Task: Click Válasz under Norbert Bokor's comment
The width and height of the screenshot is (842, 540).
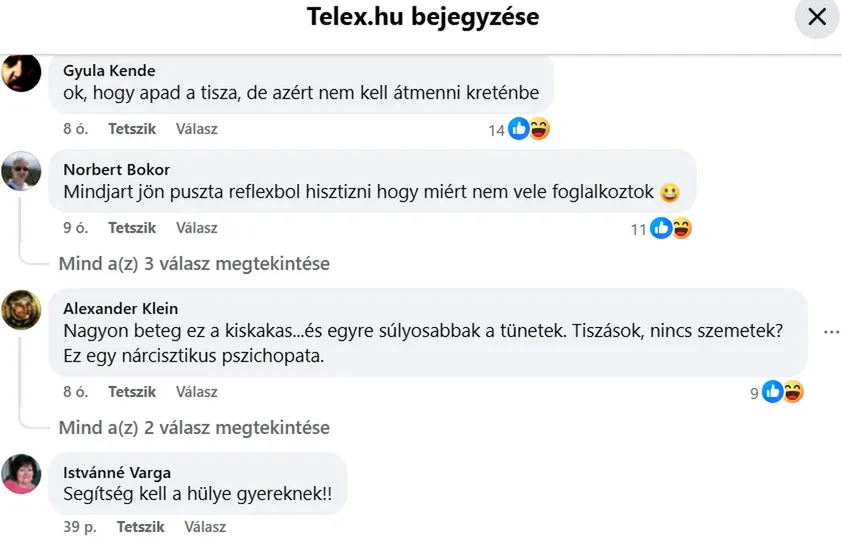Action: [196, 228]
